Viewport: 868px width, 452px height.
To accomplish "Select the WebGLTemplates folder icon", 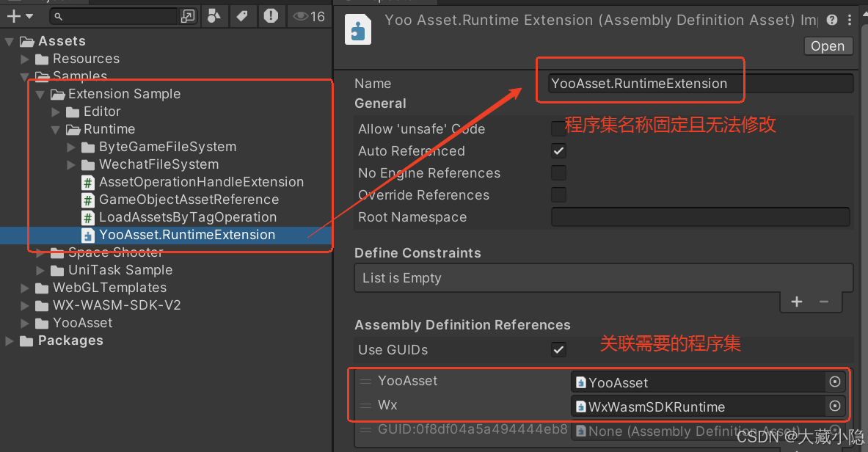I will 42,288.
